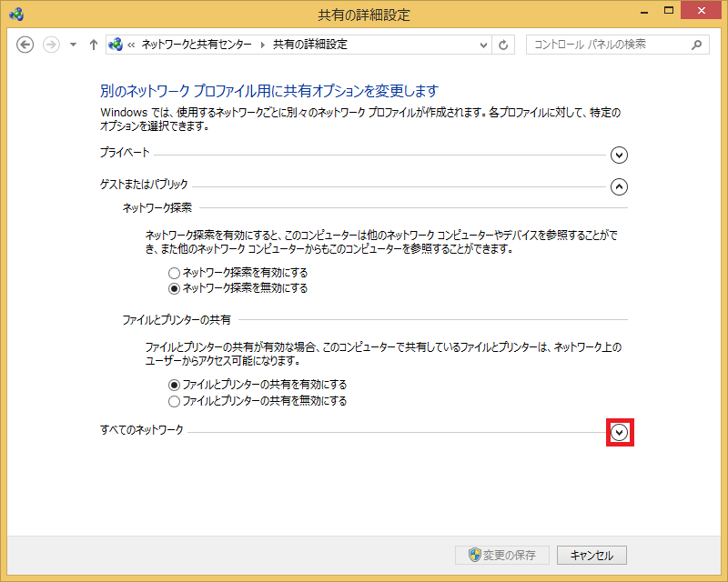Refresh the address bar location
Screen dimensions: 728x582
(505, 45)
